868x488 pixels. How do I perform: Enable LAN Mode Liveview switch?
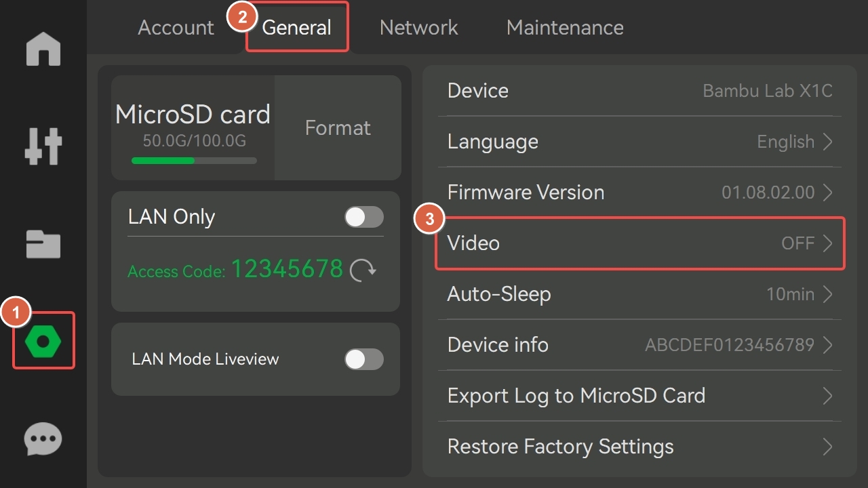[364, 359]
